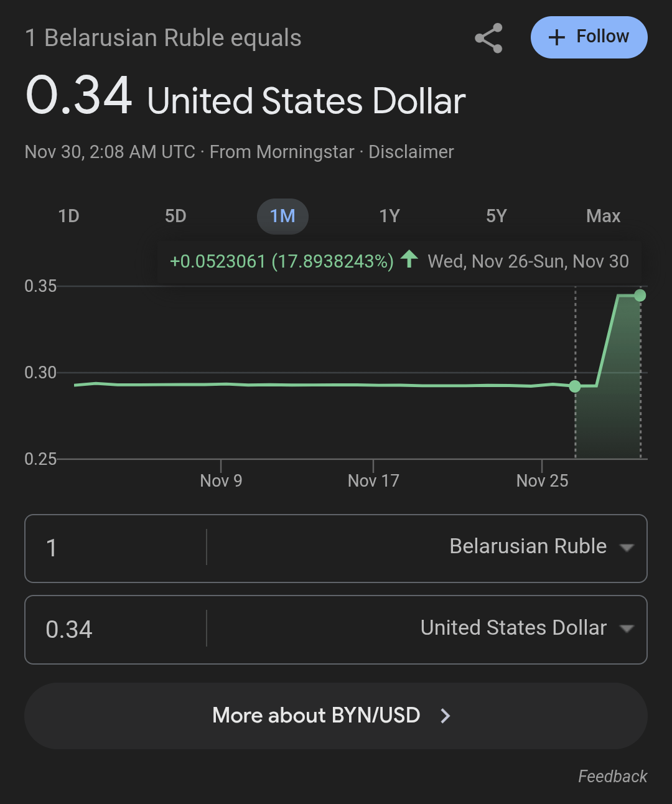The image size is (672, 804).
Task: Open the United States Dollar currency dropdown
Action: (526, 629)
